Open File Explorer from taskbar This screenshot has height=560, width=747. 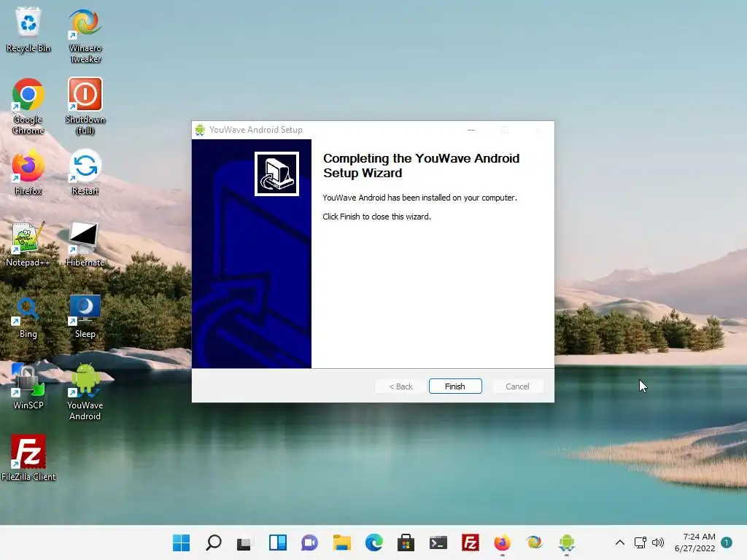pos(341,542)
